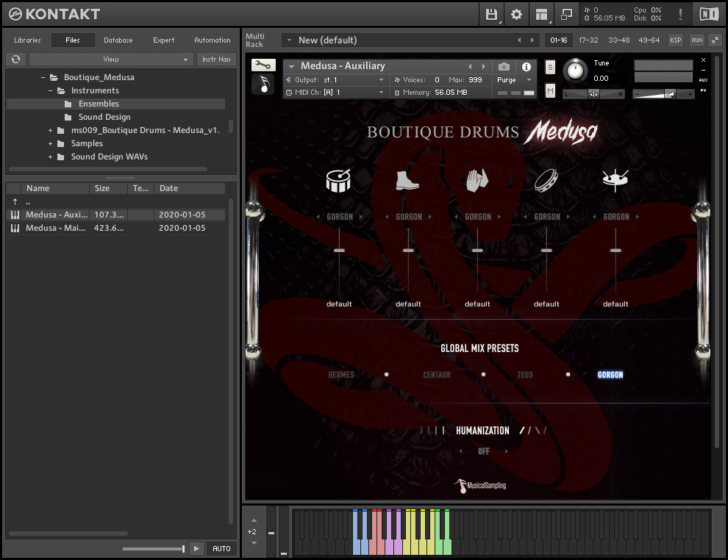The height and width of the screenshot is (560, 728).
Task: Click the camera snapshot icon
Action: pyautogui.click(x=504, y=66)
